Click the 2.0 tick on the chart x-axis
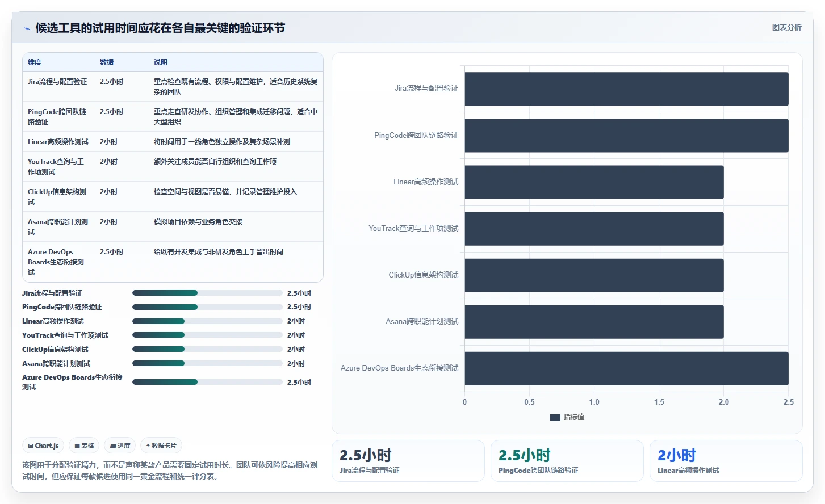 [724, 402]
